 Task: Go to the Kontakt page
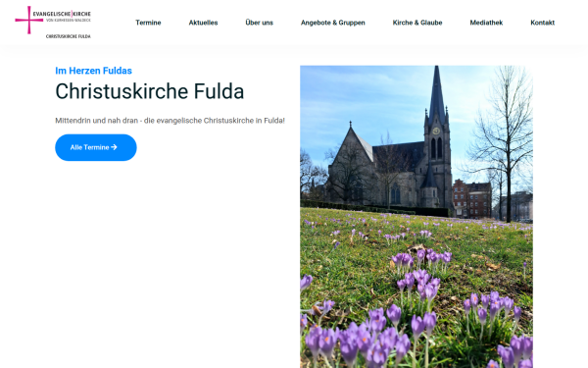pyautogui.click(x=542, y=23)
